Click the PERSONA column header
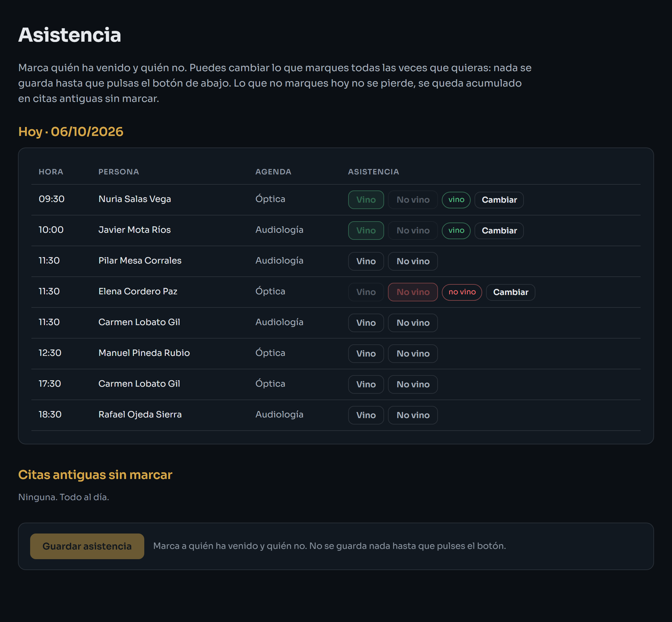This screenshot has height=622, width=672. [x=118, y=172]
